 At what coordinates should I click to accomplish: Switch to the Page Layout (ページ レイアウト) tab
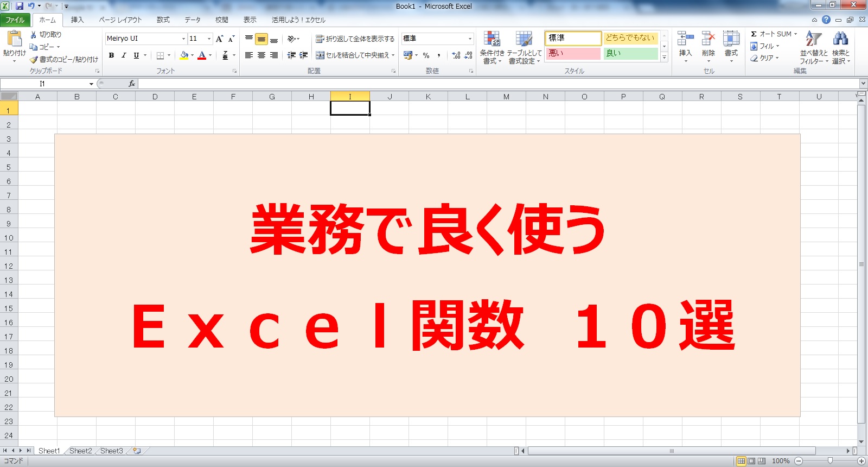[x=120, y=20]
